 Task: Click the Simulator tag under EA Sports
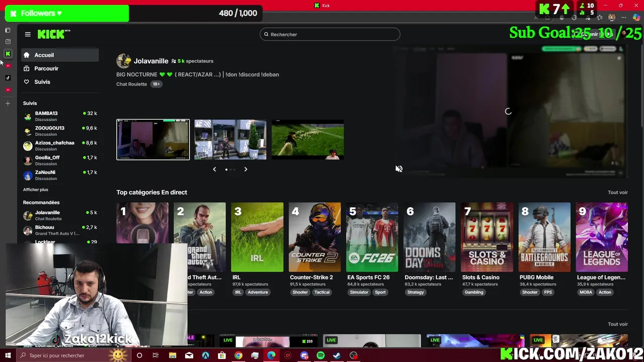[359, 292]
